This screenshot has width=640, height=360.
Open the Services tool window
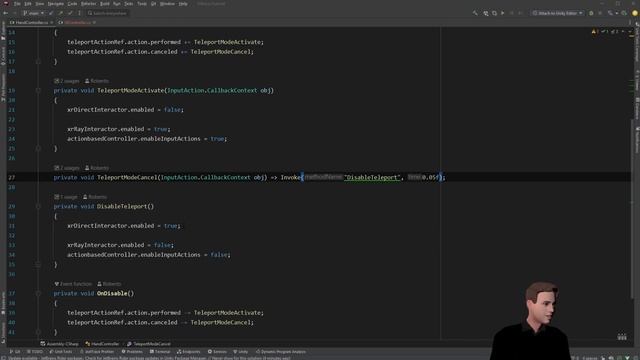[x=217, y=352]
